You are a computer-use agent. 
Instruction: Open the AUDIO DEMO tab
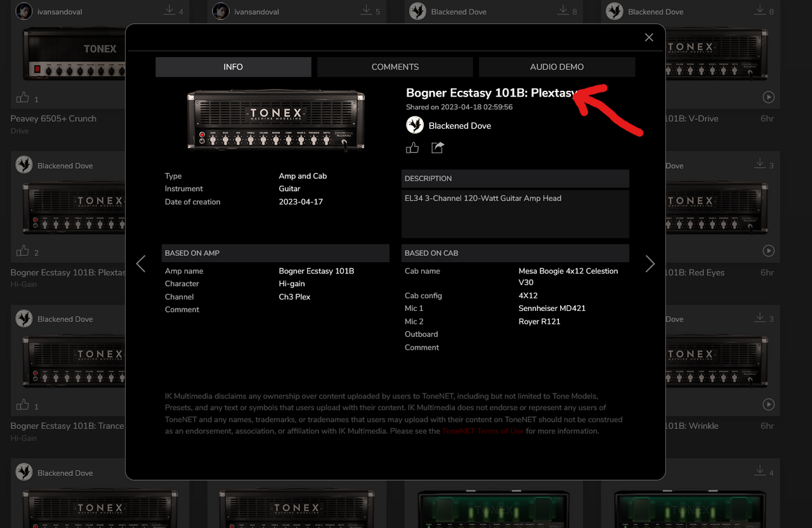pyautogui.click(x=557, y=67)
